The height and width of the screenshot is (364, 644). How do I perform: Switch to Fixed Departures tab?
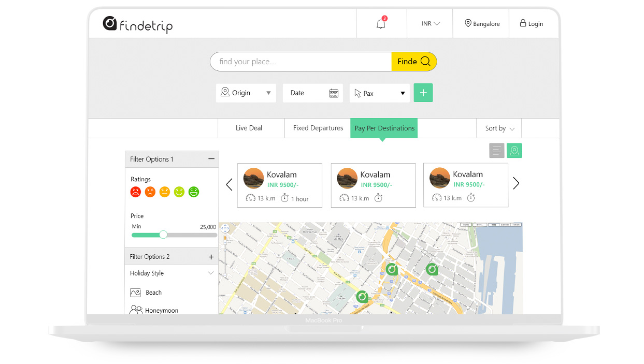318,128
